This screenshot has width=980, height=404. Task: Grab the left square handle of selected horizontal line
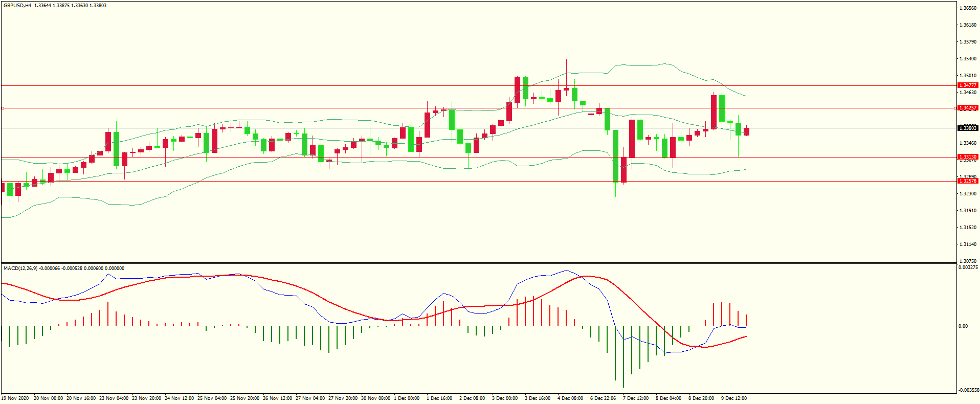coord(3,108)
